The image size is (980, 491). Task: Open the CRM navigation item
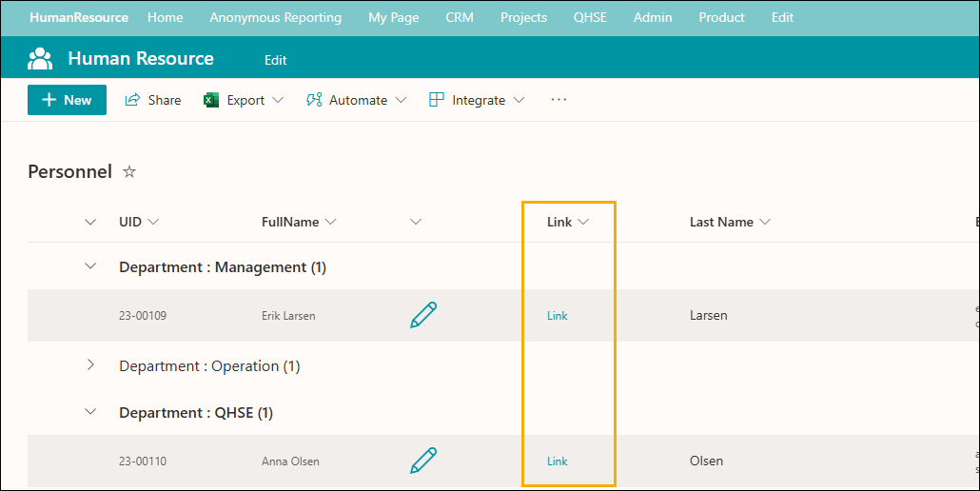(x=460, y=17)
